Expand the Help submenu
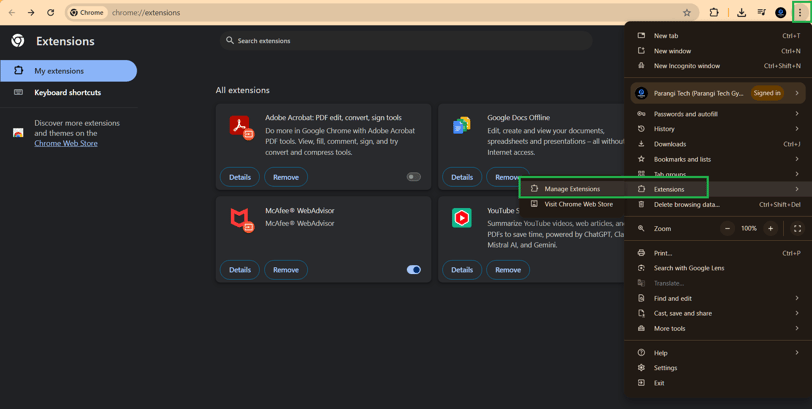The image size is (812, 409). (x=797, y=353)
